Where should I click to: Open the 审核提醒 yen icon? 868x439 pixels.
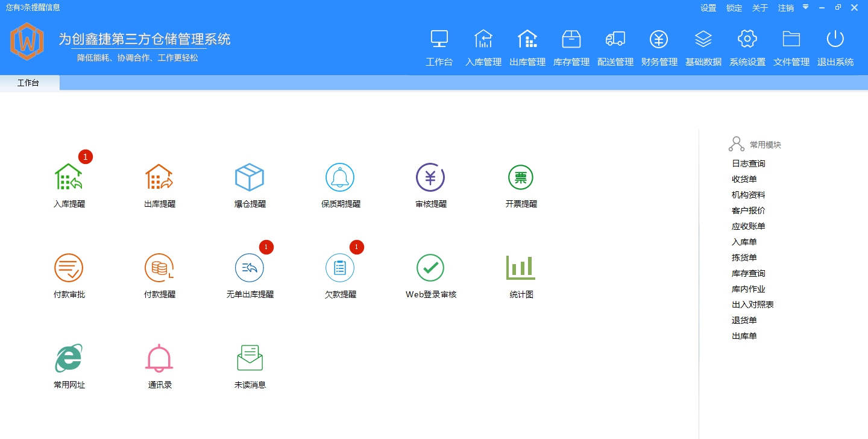tap(430, 177)
